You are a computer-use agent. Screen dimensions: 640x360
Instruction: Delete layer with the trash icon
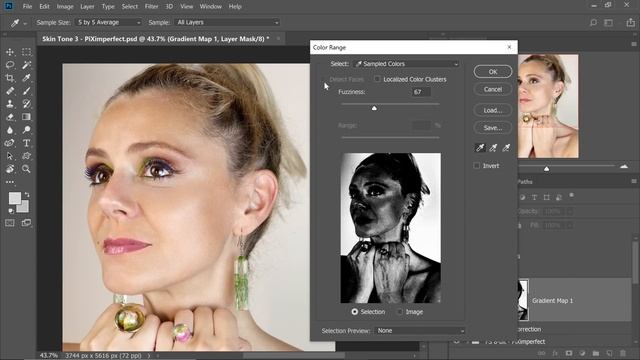[x=623, y=353]
